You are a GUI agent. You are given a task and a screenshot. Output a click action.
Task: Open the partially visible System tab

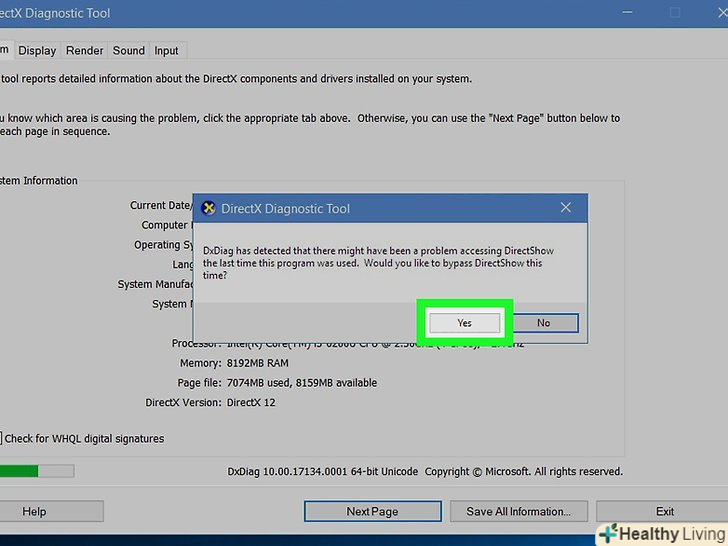click(5, 49)
